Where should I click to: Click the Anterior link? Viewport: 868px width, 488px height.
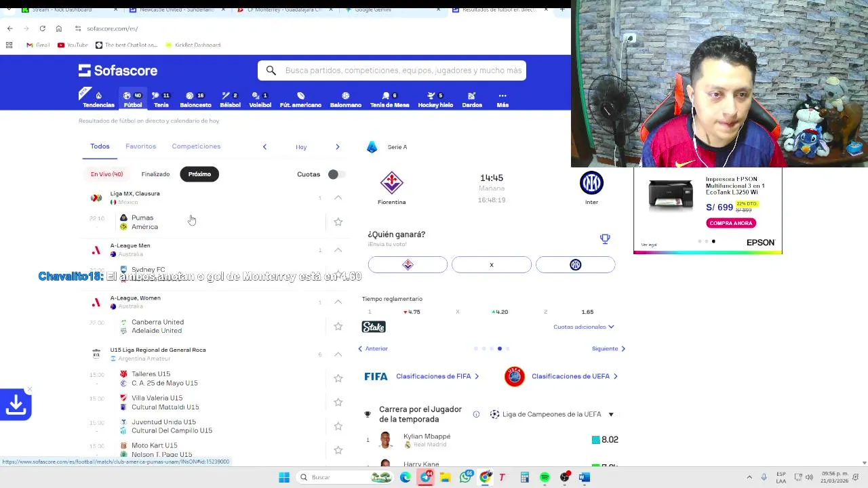pos(373,348)
